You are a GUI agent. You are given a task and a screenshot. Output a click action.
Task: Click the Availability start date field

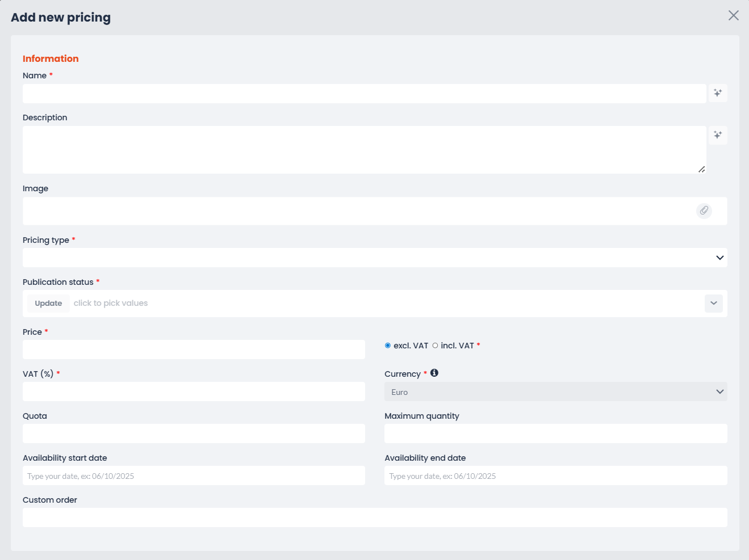click(x=194, y=475)
